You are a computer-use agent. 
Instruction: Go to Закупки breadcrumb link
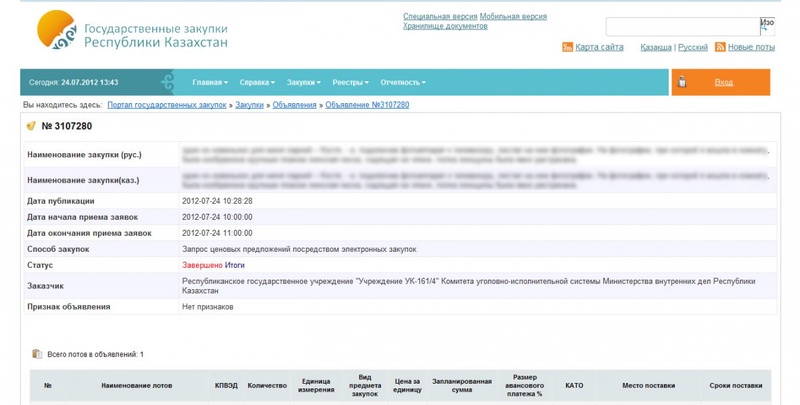tap(249, 105)
